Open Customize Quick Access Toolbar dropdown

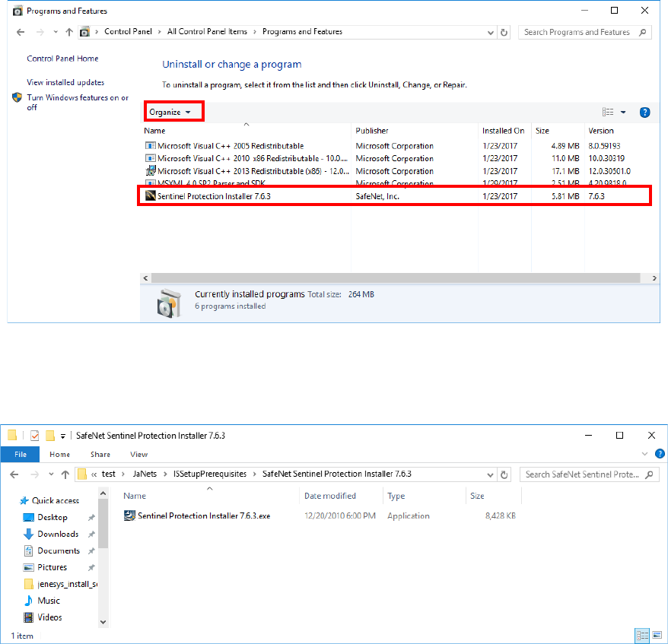pos(62,436)
